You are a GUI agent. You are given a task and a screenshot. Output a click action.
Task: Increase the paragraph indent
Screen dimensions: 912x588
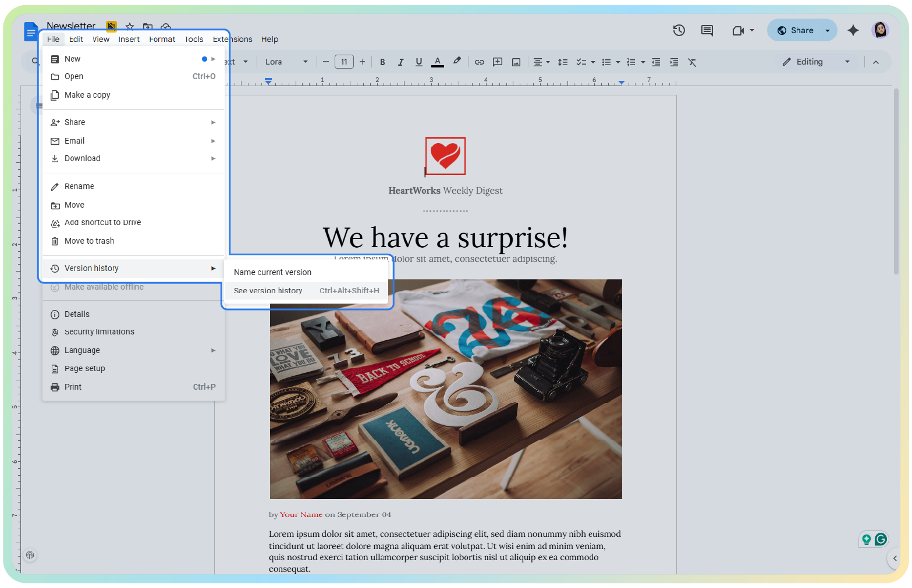(674, 62)
